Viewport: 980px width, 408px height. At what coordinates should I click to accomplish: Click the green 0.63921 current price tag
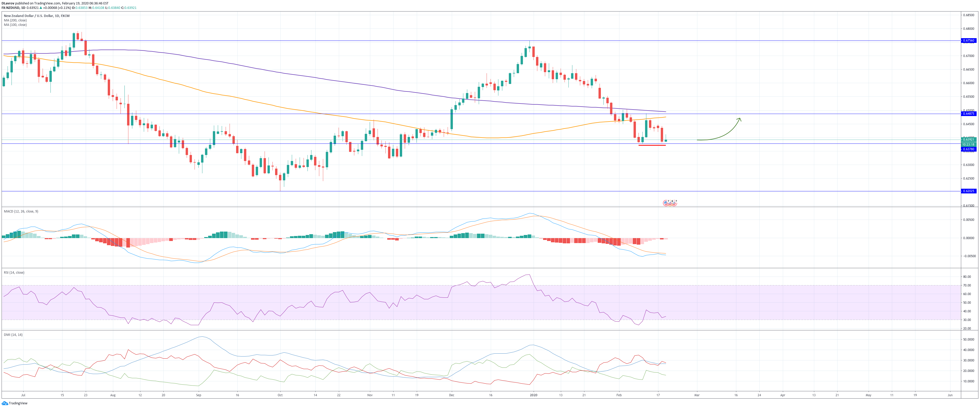pos(968,140)
